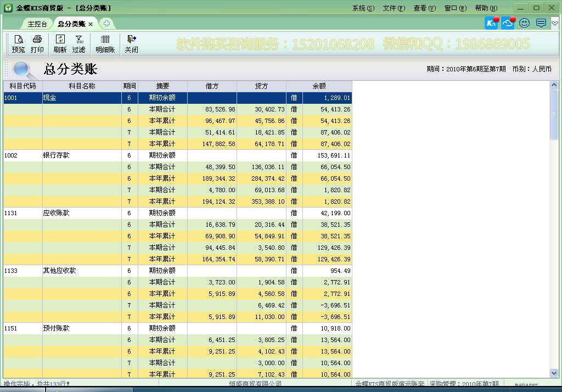Select the 1001 现金 account row
This screenshot has width=562, height=392.
tap(55, 97)
